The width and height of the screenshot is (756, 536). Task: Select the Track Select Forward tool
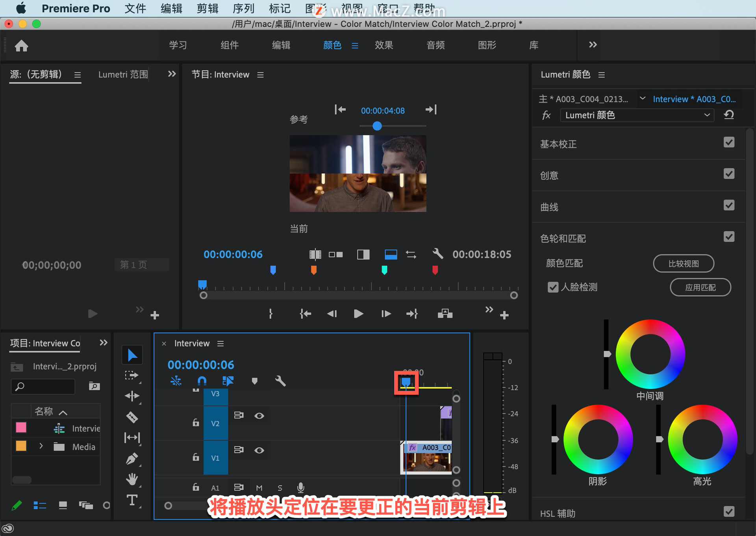[132, 375]
